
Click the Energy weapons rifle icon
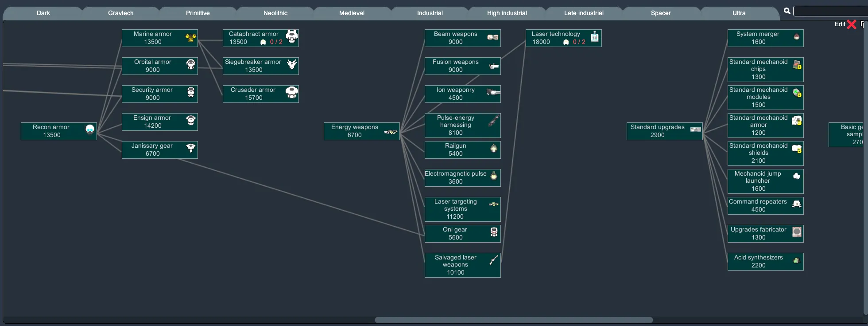pos(390,132)
